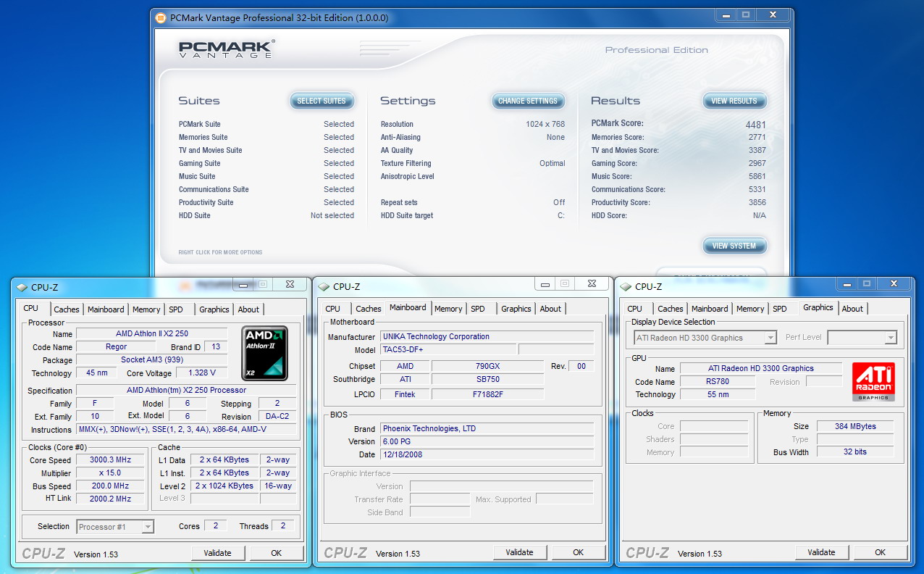Click the PCMark Vantage title bar icon
The width and height of the screenshot is (924, 574).
[x=160, y=18]
